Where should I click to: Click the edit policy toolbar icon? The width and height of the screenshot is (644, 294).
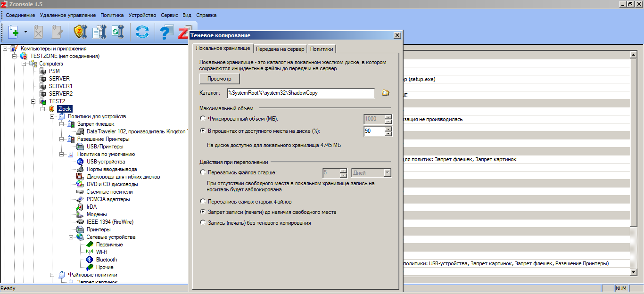tap(57, 32)
